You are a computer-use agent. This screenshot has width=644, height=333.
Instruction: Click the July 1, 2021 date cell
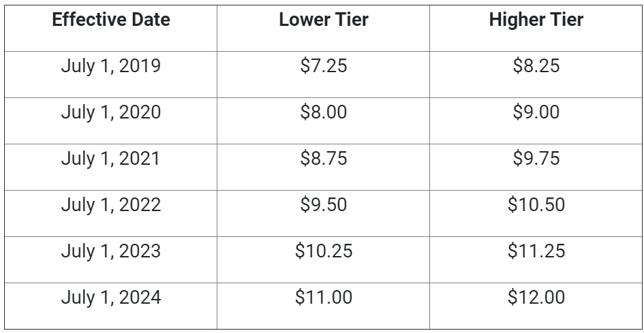point(111,158)
